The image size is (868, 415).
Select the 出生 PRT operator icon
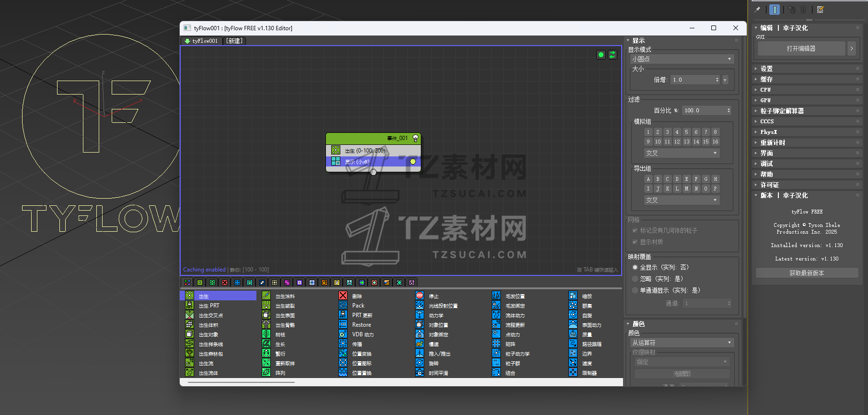coord(190,305)
